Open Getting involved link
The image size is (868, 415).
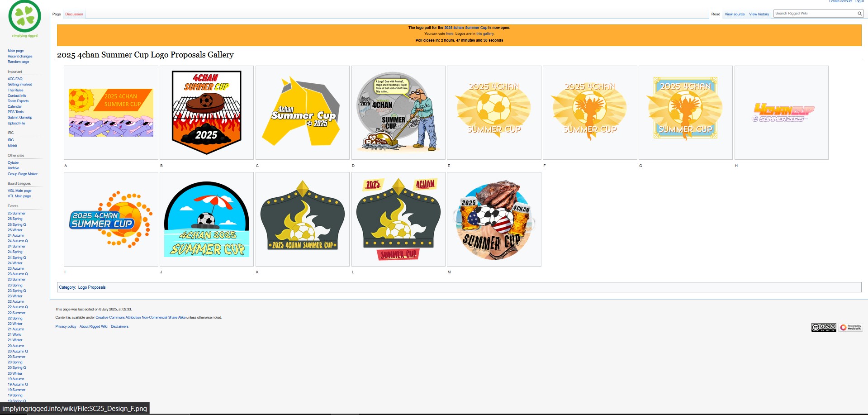click(20, 84)
